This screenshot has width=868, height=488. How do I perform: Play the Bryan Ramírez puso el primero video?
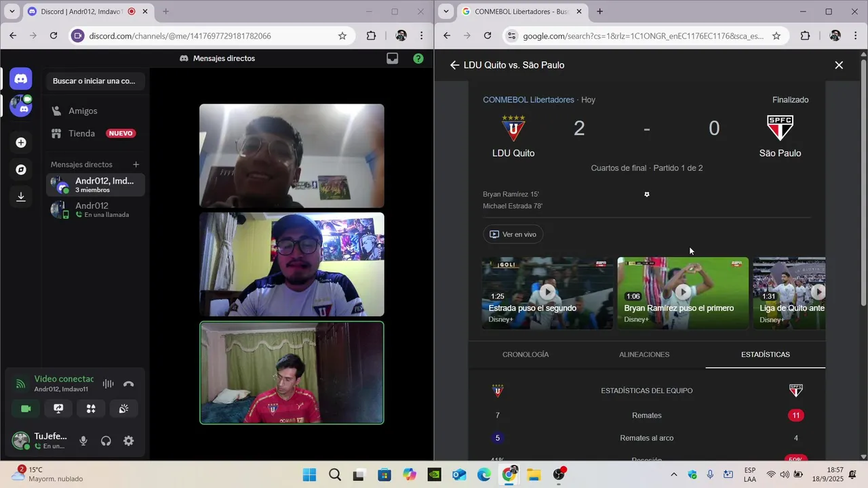683,293
